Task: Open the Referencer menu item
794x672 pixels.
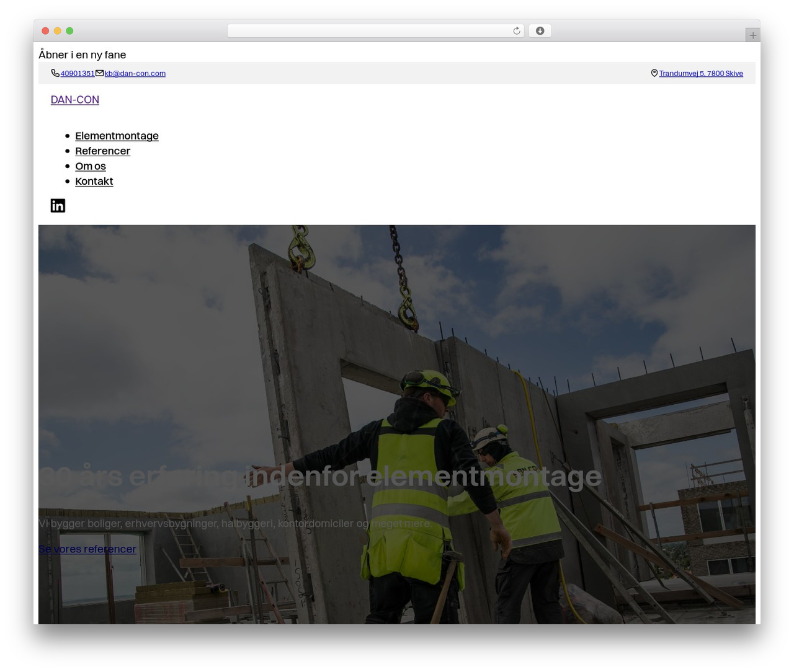Action: (102, 151)
